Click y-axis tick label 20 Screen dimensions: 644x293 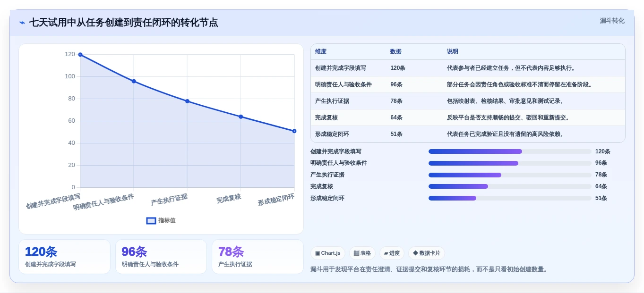71,165
